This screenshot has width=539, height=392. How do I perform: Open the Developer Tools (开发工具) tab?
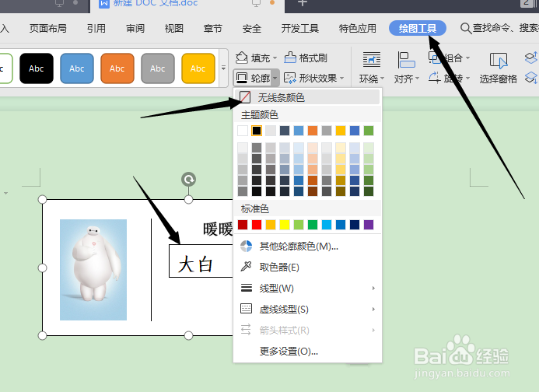tap(299, 28)
